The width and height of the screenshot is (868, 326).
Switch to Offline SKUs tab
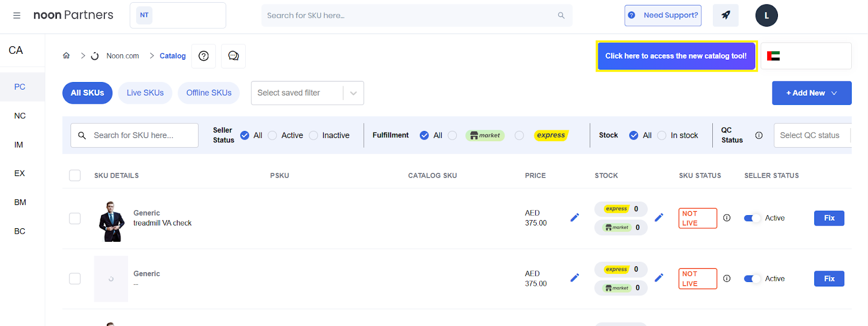click(x=209, y=93)
